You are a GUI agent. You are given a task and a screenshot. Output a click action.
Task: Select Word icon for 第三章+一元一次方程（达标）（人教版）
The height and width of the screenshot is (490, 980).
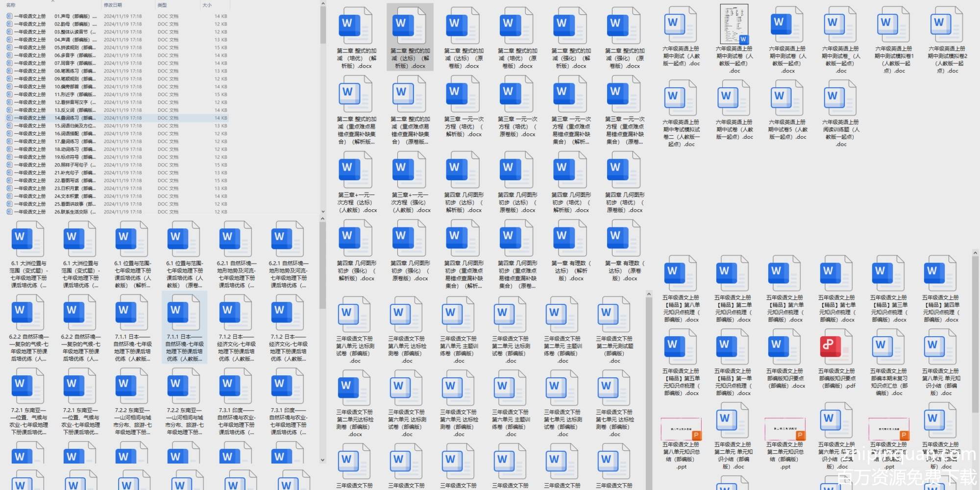coord(355,170)
